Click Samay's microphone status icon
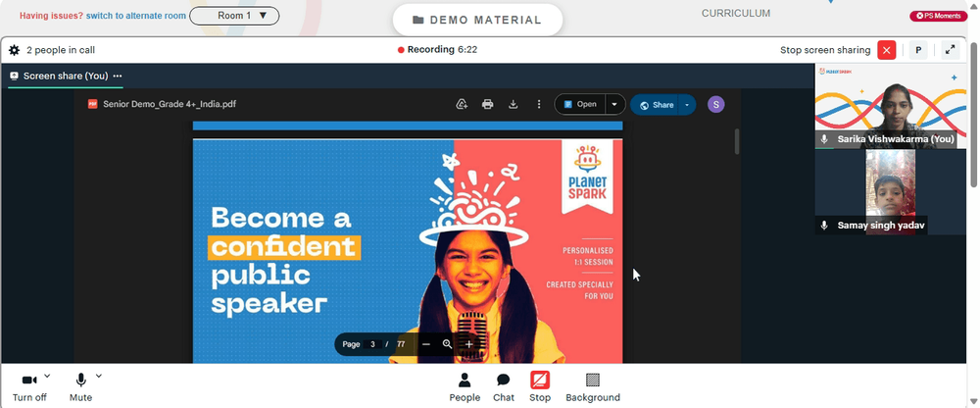This screenshot has width=980, height=408. 825,226
